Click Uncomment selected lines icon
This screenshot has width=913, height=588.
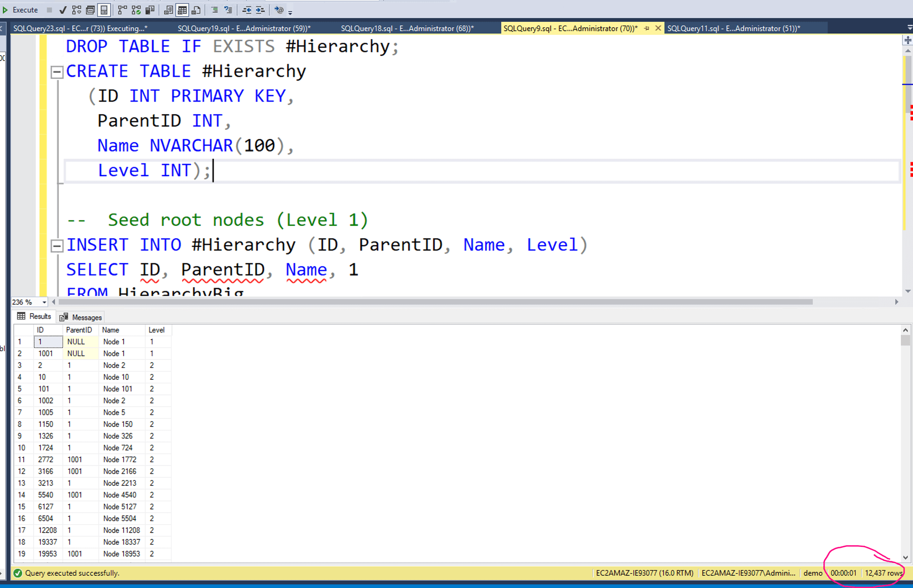(229, 10)
